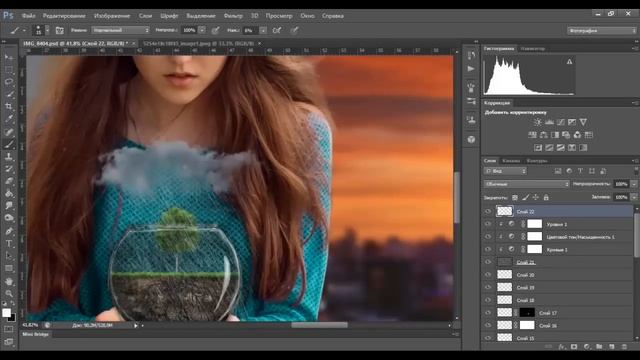Add a layer mask

[574, 347]
